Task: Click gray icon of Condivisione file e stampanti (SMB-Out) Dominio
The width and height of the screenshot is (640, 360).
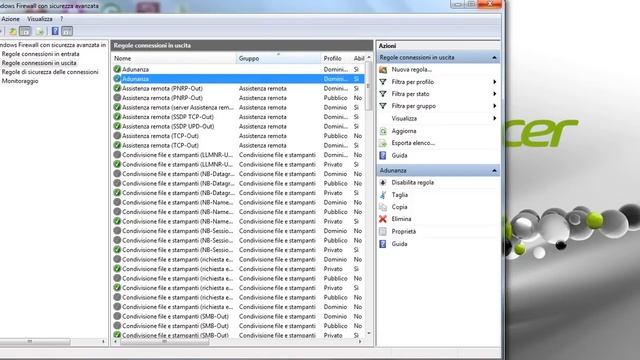Action: pos(117,316)
